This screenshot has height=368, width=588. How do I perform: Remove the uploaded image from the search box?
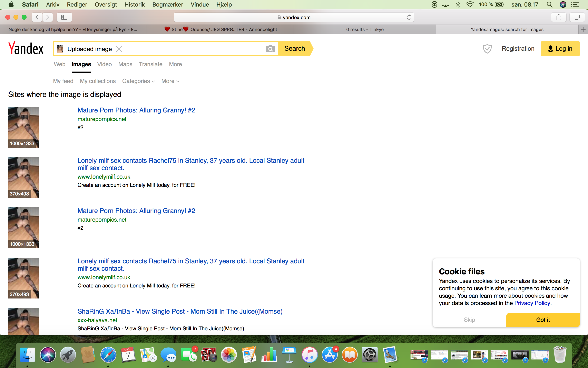point(119,49)
